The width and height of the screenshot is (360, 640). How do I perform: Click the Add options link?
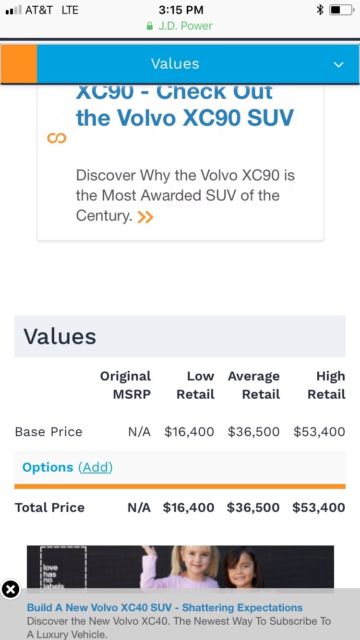click(x=95, y=467)
